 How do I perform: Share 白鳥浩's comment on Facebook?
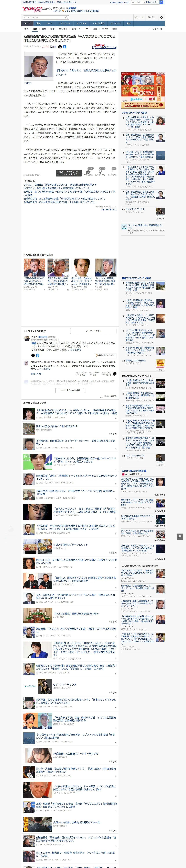pos(38,355)
